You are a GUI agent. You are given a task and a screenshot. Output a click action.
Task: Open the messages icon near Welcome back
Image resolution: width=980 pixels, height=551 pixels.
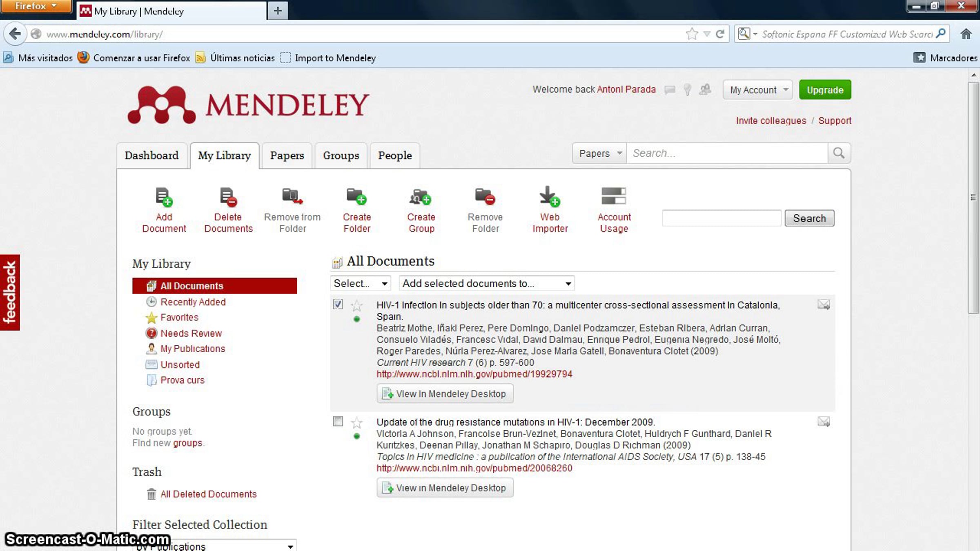tap(670, 89)
